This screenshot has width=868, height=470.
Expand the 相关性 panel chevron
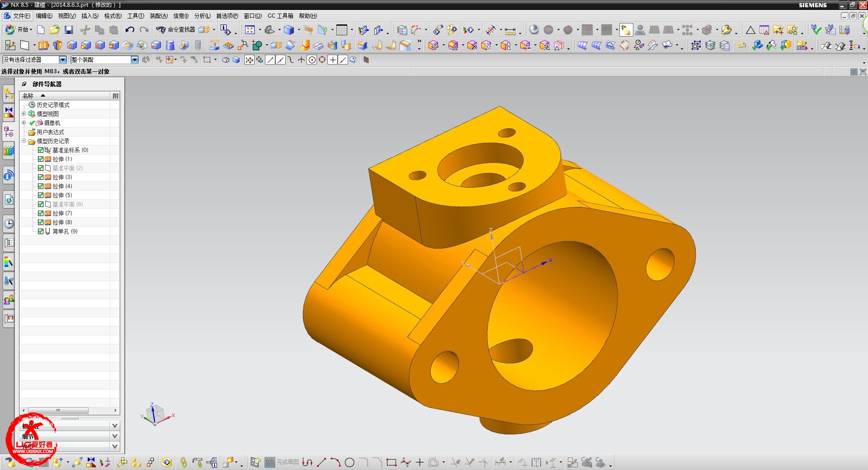click(x=115, y=426)
